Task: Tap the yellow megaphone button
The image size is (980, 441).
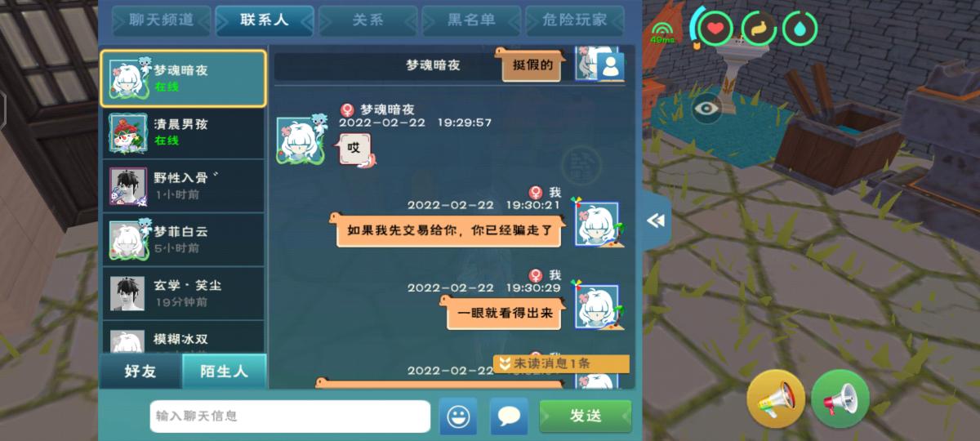Action: click(x=776, y=399)
